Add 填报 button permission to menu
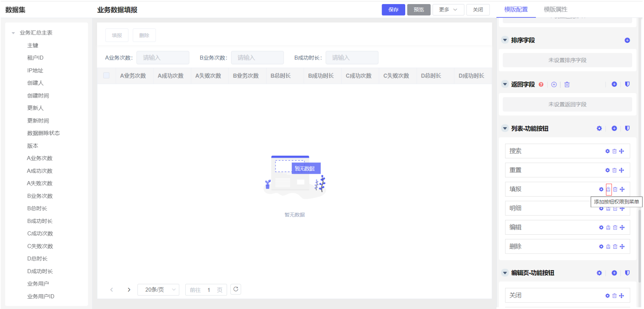Image resolution: width=644 pixels, height=309 pixels. [x=608, y=189]
